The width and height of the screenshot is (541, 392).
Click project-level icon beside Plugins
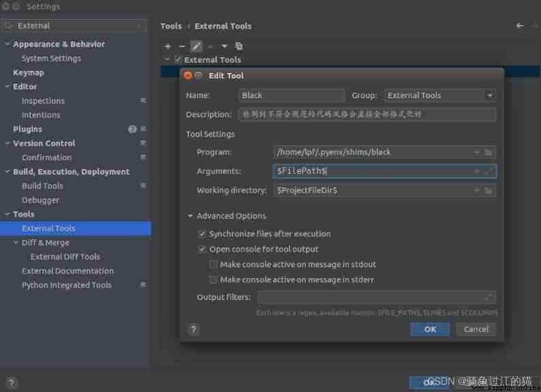coord(143,129)
